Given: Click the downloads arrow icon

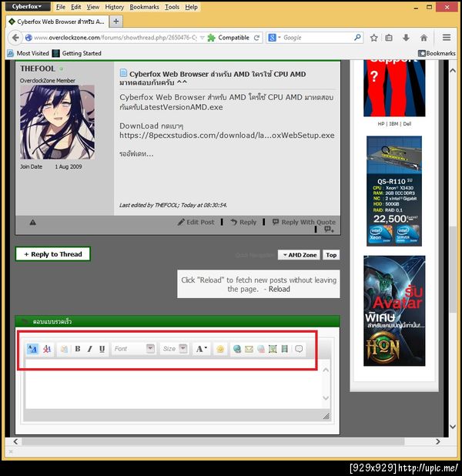Looking at the screenshot, I should [x=406, y=38].
